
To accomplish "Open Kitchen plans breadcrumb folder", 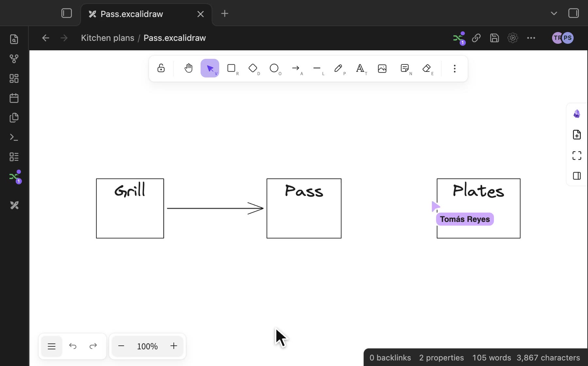I will pos(107,38).
